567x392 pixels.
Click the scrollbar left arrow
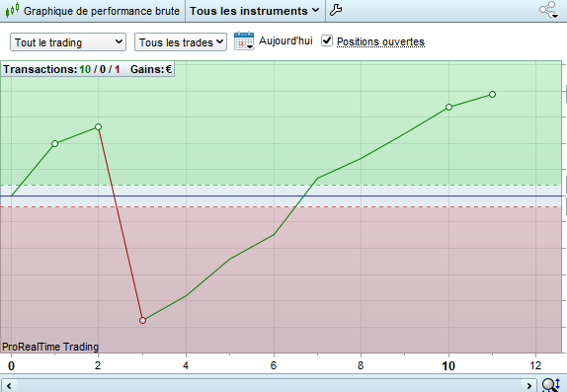9,386
